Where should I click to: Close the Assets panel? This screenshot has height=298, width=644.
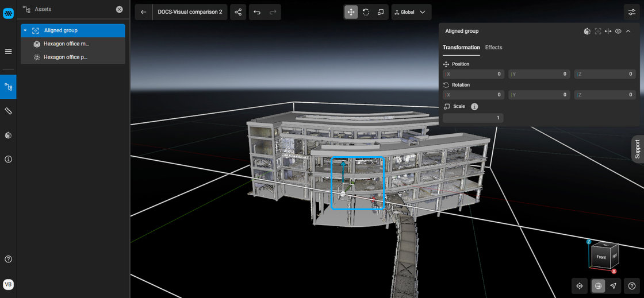[x=119, y=9]
